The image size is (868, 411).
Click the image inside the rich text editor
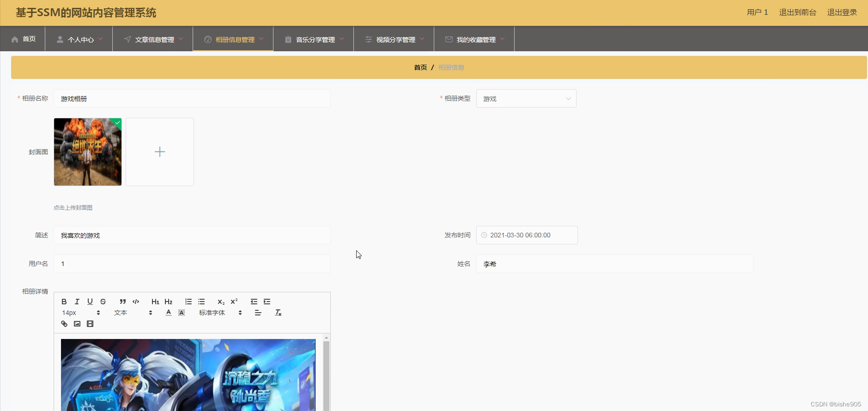click(x=188, y=375)
